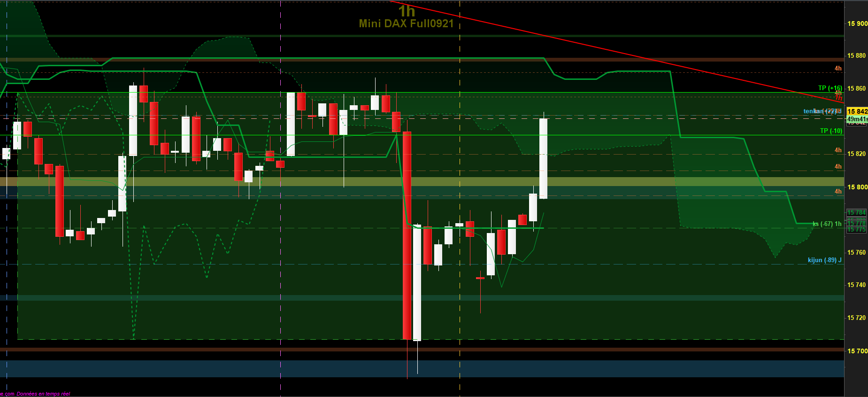Image resolution: width=868 pixels, height=397 pixels.
Task: Click the 15 900 price axis label
Action: [857, 23]
